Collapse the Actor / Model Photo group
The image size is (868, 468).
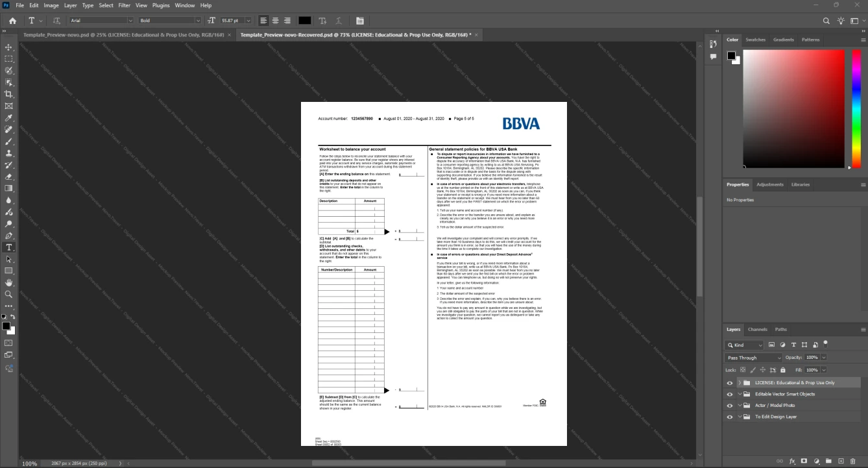tap(740, 406)
